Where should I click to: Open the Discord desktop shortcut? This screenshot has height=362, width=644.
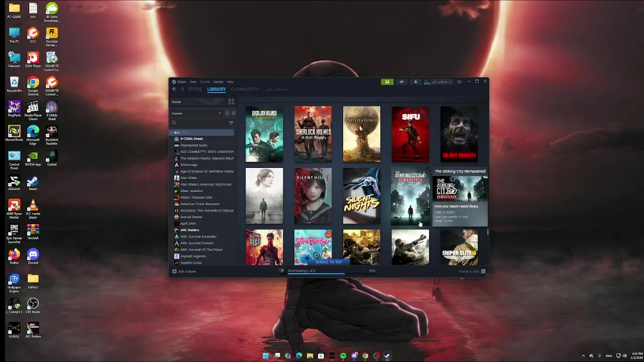pos(33,255)
